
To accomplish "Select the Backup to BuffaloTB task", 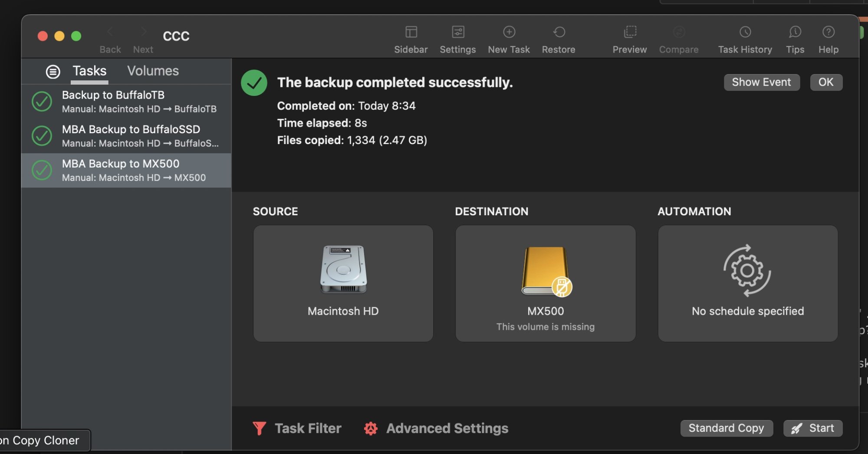I will pos(126,102).
